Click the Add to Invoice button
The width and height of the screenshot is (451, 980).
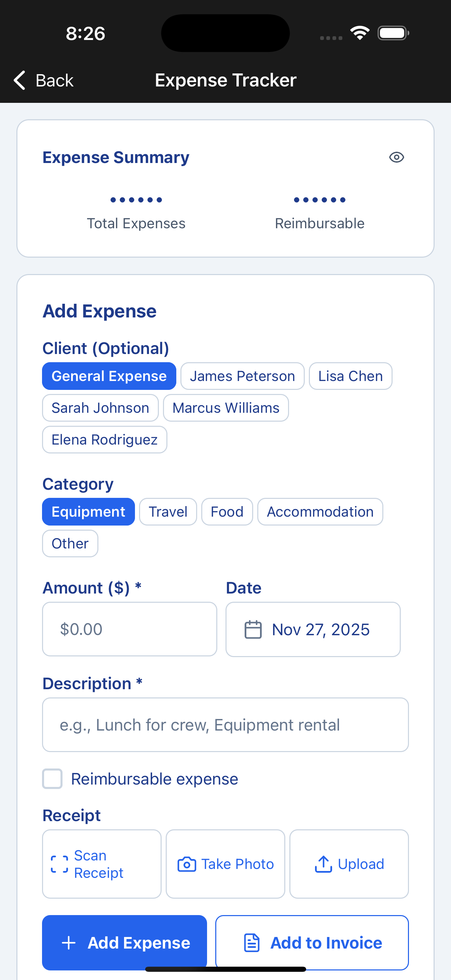click(x=312, y=942)
